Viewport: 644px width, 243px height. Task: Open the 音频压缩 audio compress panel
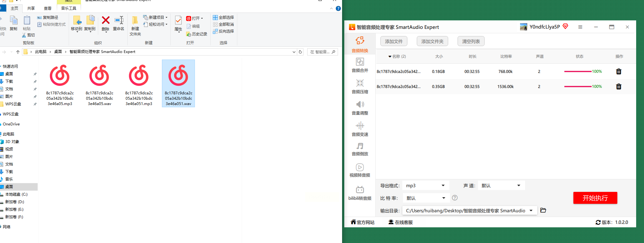(360, 87)
